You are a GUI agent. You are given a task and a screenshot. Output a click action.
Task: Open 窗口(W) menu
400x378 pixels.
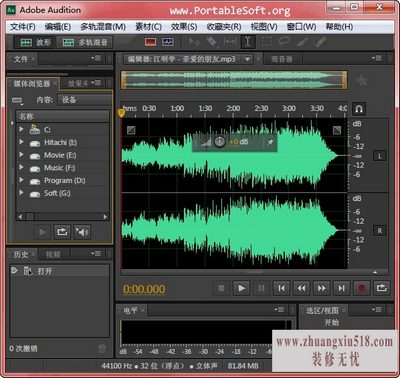point(301,27)
